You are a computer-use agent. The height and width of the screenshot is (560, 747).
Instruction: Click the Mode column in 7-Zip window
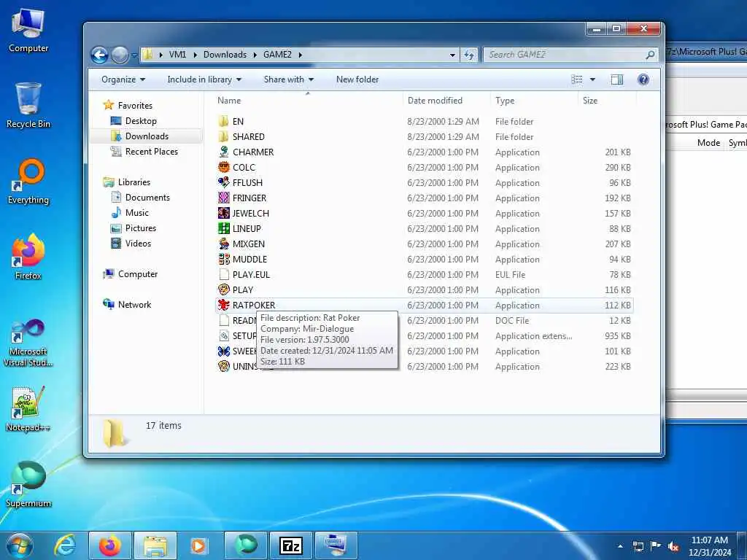tap(708, 143)
